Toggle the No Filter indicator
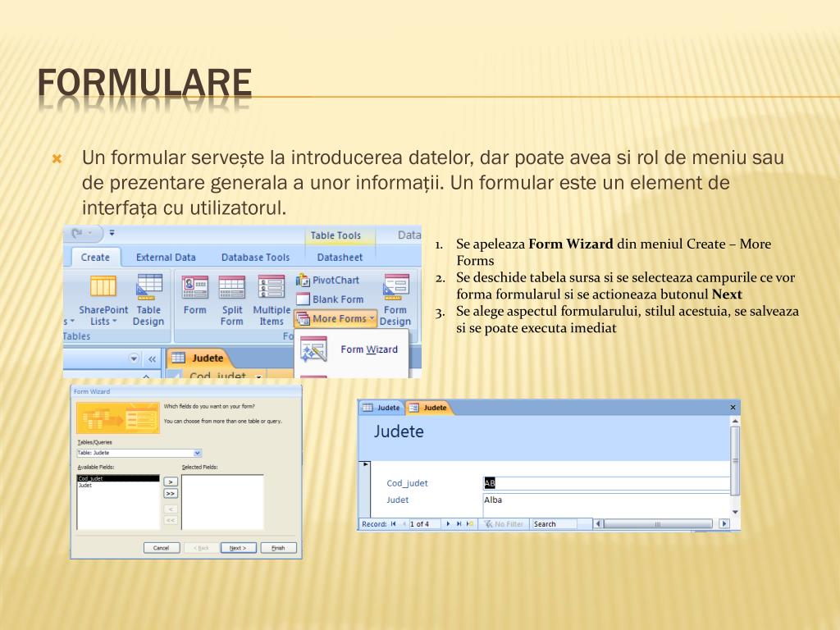The width and height of the screenshot is (840, 630). tap(504, 524)
